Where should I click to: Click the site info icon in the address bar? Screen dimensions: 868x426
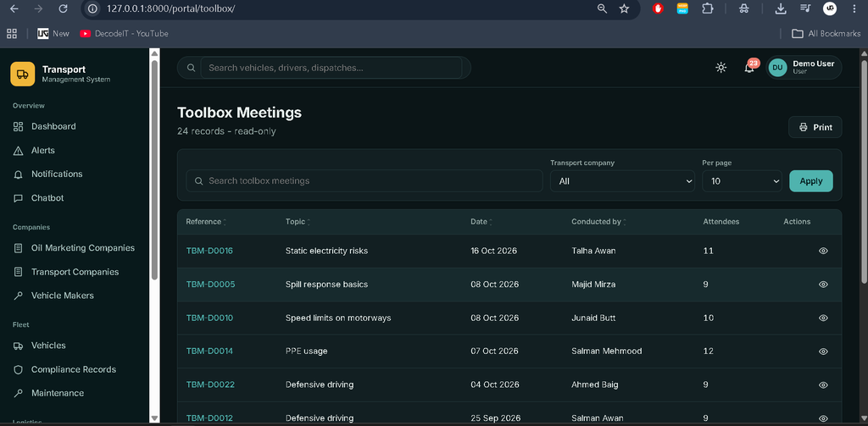93,8
